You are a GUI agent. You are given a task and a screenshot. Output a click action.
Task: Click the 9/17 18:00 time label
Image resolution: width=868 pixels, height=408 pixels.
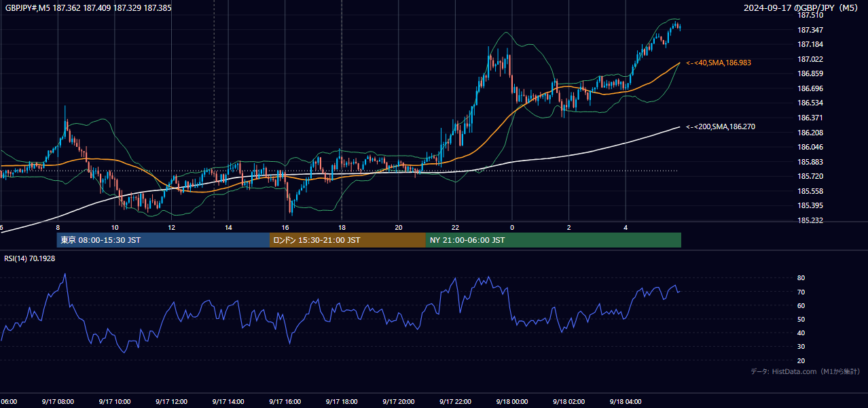[342, 401]
